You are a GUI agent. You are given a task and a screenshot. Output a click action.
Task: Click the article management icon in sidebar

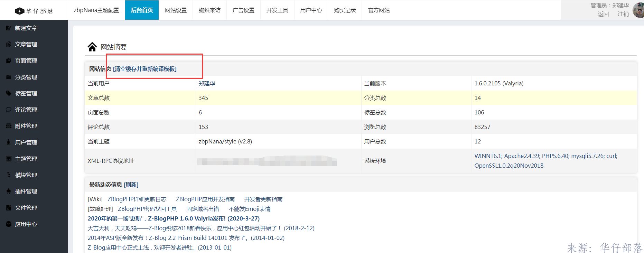coord(9,44)
